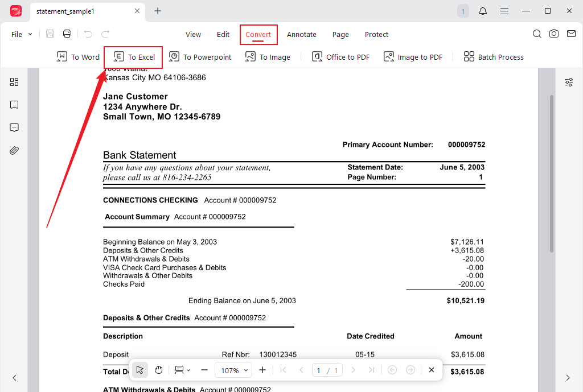Jump to the last page
583x392 pixels.
pos(371,370)
